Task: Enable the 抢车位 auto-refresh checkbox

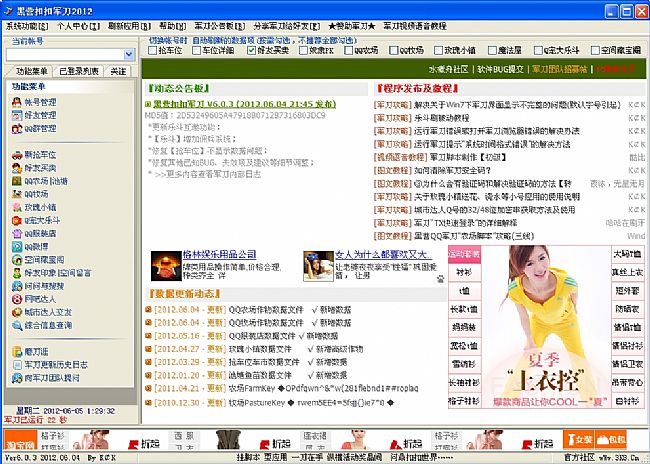Action: click(x=153, y=51)
